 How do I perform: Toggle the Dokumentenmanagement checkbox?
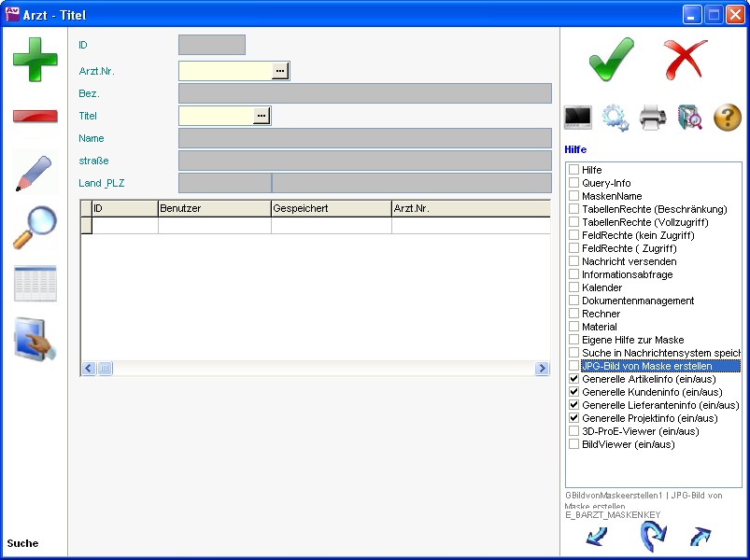[x=574, y=301]
